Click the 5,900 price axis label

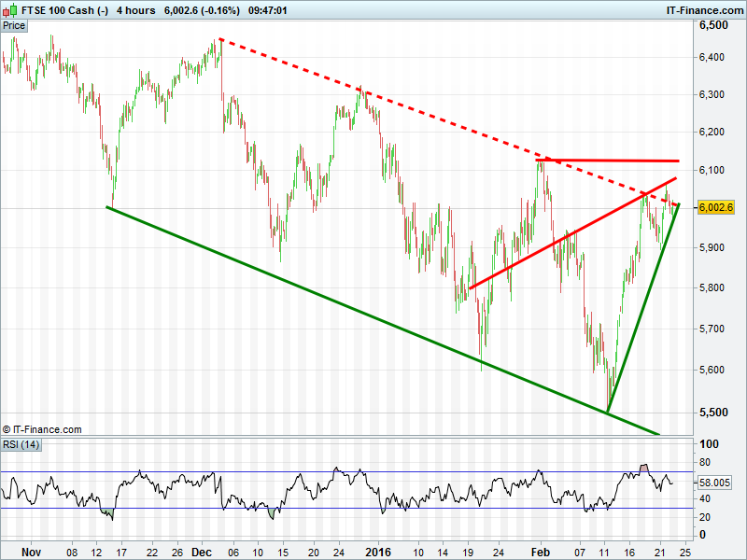click(712, 247)
